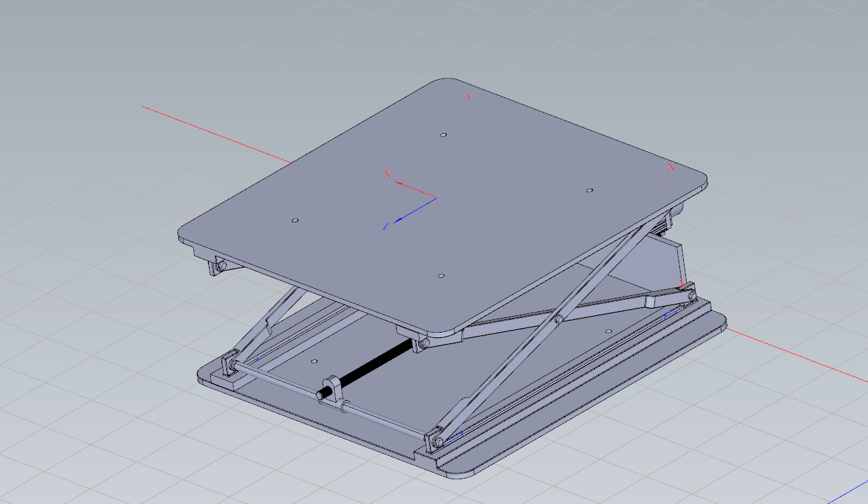Click the coordinate origin triad on the top plate
This screenshot has height=504, width=868.
(x=410, y=199)
